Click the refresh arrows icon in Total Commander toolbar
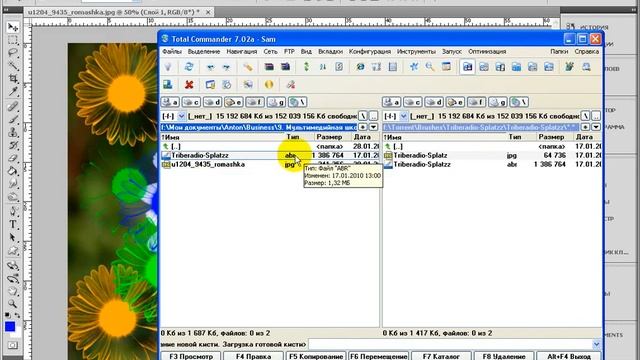The height and width of the screenshot is (360, 640). click(x=189, y=67)
